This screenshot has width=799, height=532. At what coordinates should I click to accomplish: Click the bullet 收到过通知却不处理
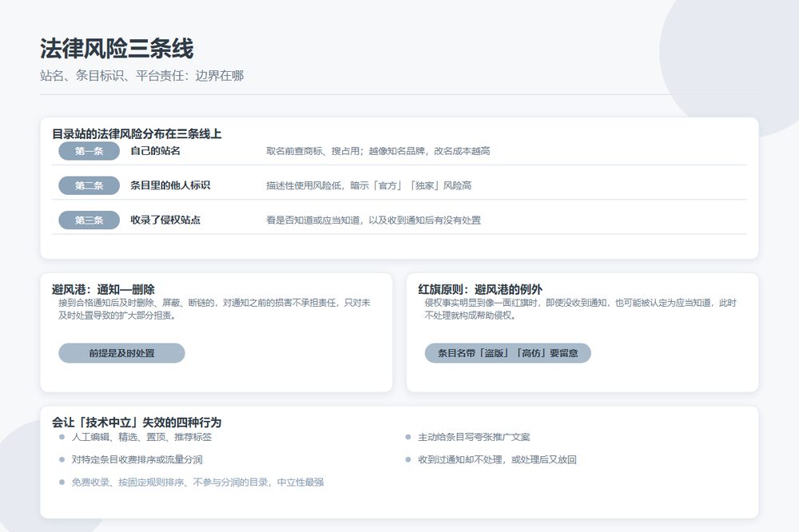pos(497,459)
